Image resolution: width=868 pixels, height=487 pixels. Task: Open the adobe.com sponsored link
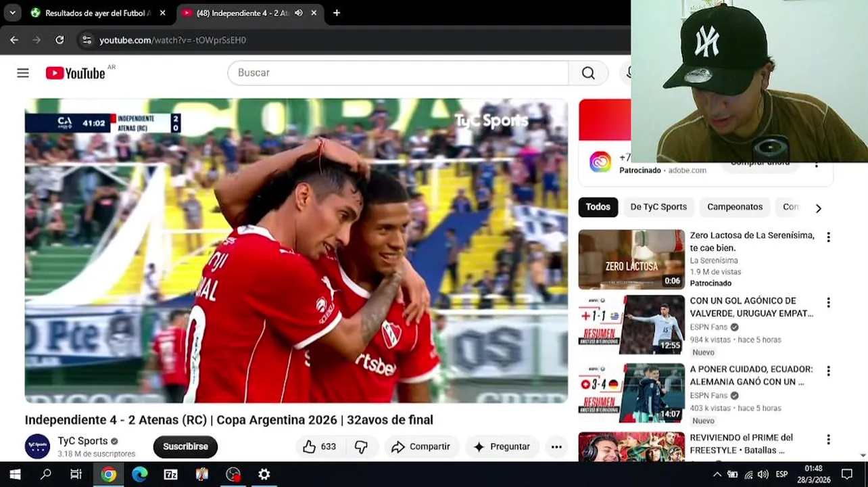pos(688,170)
